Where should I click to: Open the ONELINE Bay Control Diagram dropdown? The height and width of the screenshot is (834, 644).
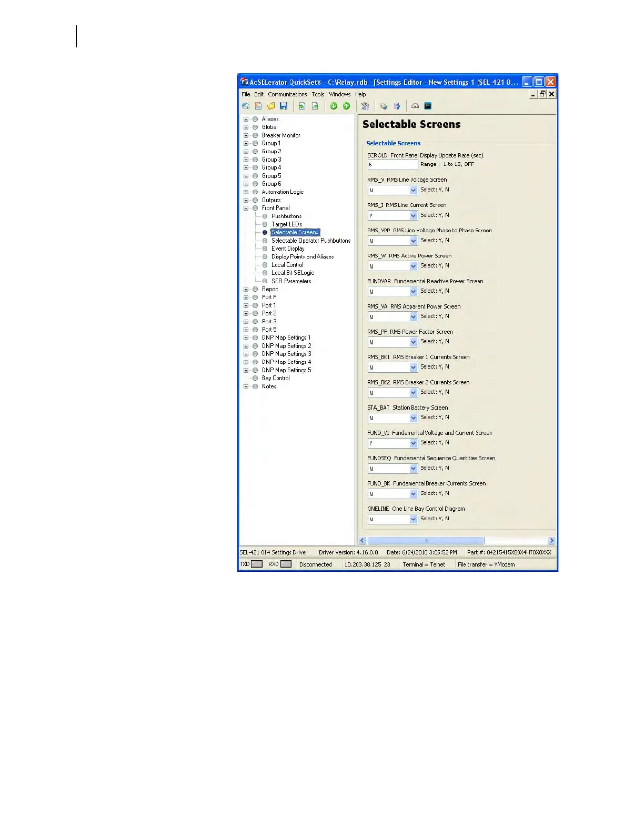(414, 519)
